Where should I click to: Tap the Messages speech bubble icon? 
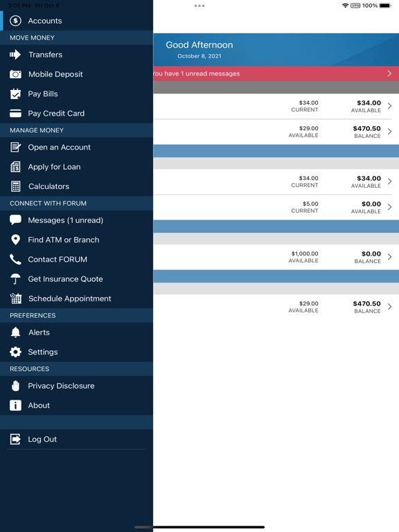[15, 220]
